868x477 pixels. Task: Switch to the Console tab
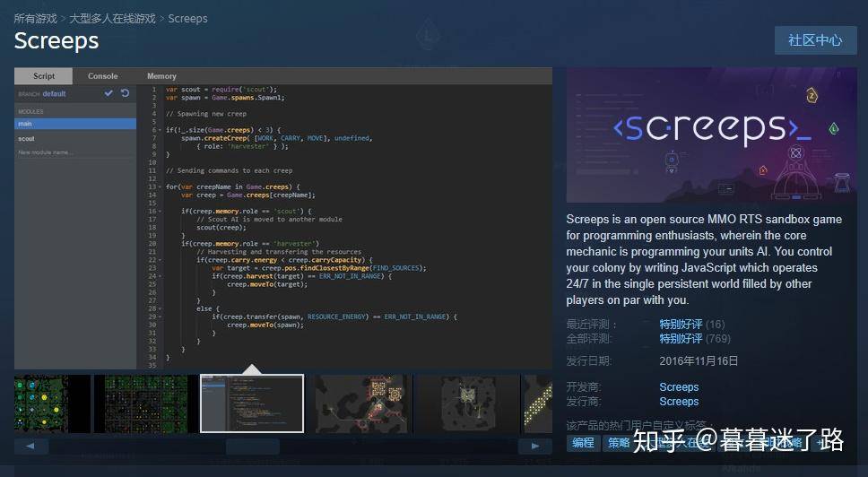click(x=103, y=76)
